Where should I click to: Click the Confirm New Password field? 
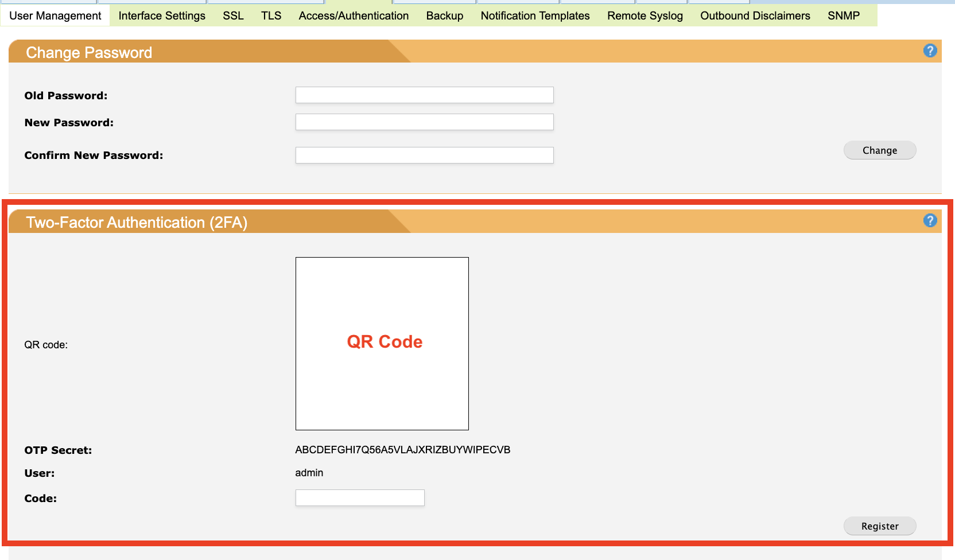click(x=424, y=155)
